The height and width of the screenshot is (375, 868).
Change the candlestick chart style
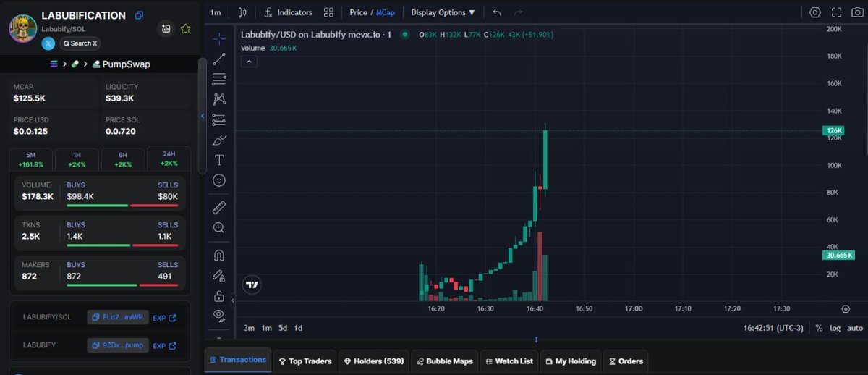(x=242, y=12)
